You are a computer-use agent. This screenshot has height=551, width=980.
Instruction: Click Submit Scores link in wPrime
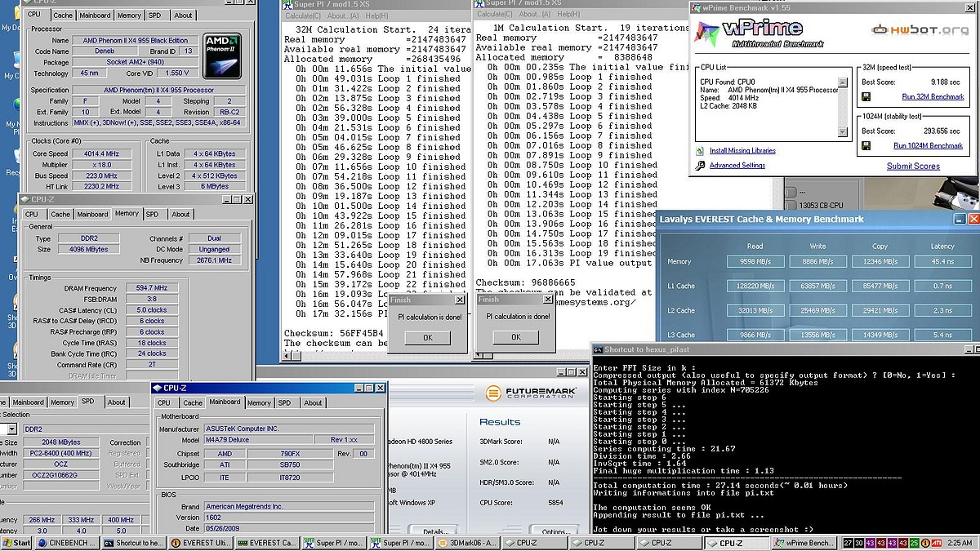coord(913,167)
